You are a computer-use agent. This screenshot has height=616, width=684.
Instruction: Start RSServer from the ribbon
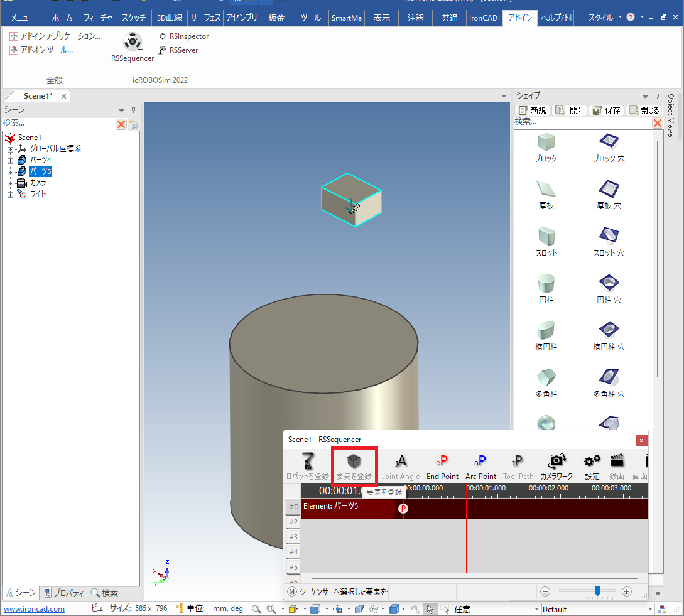click(178, 50)
